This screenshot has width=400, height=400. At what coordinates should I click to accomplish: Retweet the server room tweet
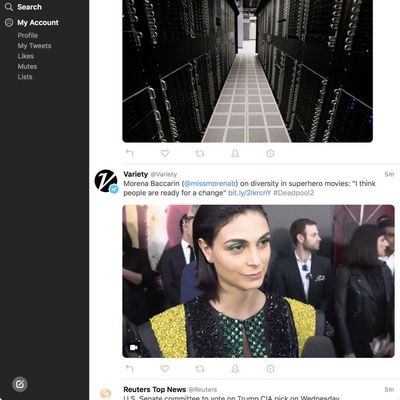200,153
